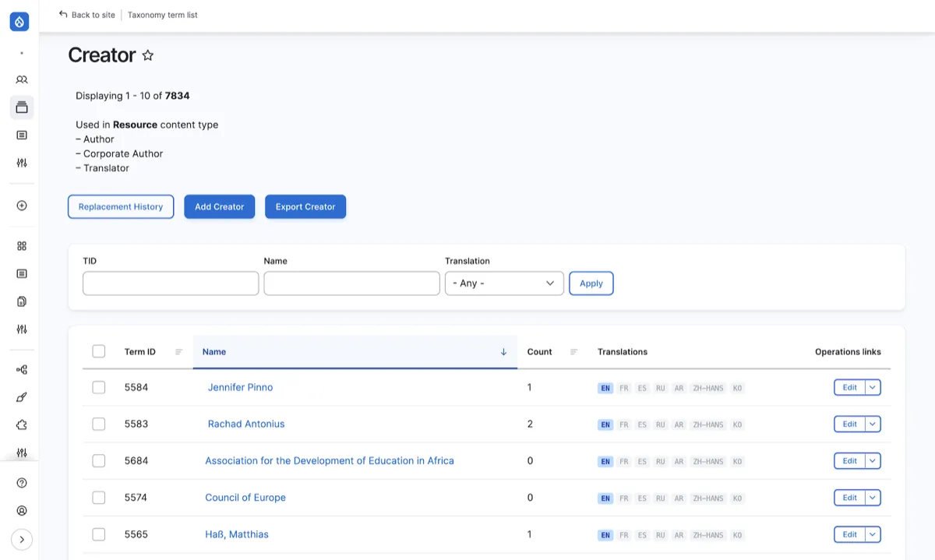Click the Drupal logo in the sidebar
This screenshot has height=560, width=935.
pos(19,22)
